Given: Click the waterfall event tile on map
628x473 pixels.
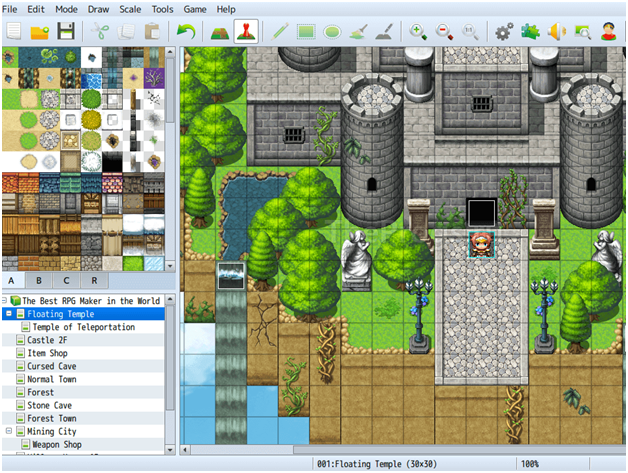Looking at the screenshot, I should click(x=231, y=276).
